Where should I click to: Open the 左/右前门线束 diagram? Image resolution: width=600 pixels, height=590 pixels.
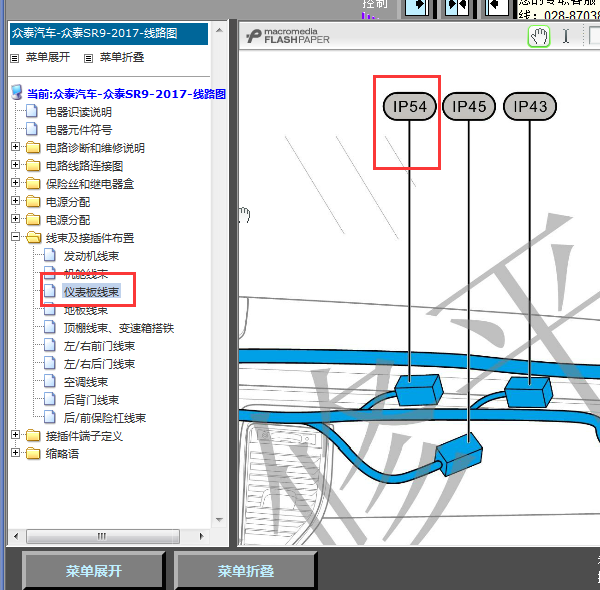coord(99,346)
